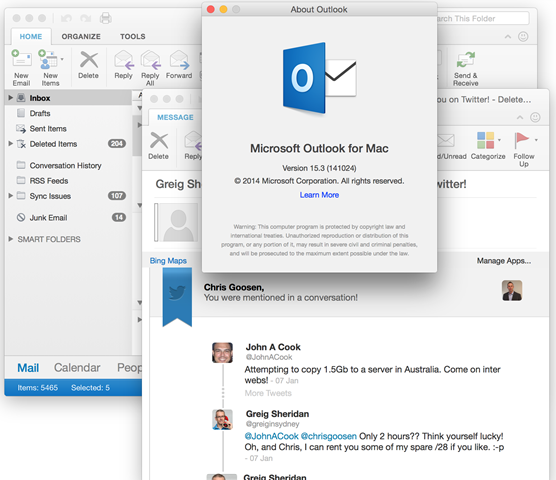This screenshot has width=556, height=480.
Task: Click New Email icon in main window
Action: click(22, 58)
